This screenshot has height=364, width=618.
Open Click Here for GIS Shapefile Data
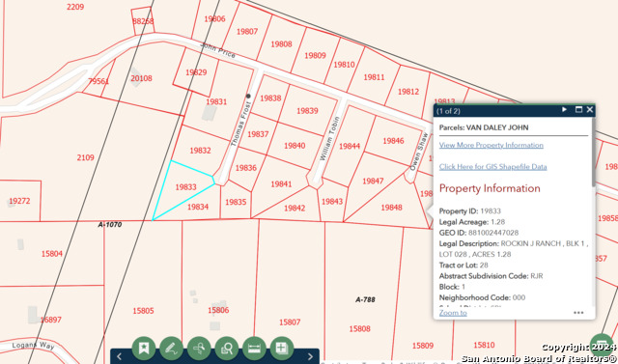[492, 167]
